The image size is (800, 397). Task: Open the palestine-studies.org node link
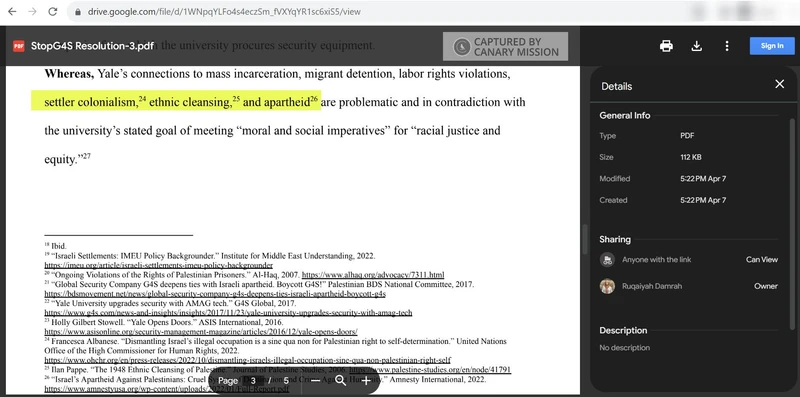point(430,369)
